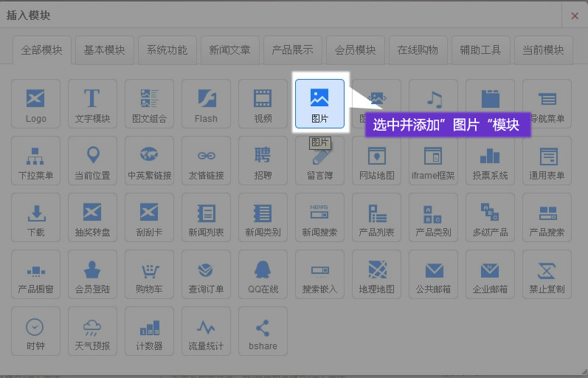588x378 pixels.
Task: Choose the bshare sharing module
Action: [263, 331]
